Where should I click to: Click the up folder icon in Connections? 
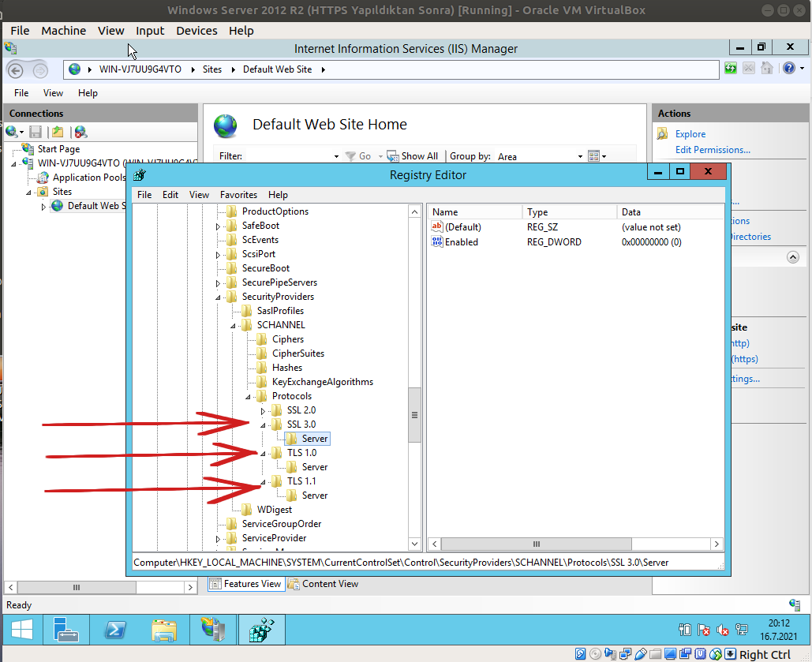pos(58,132)
